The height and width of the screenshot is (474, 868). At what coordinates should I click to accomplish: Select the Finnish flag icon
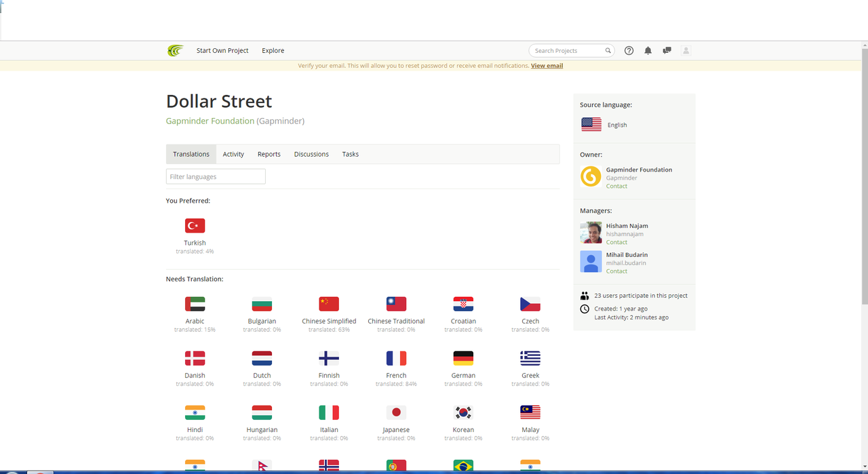(x=329, y=358)
